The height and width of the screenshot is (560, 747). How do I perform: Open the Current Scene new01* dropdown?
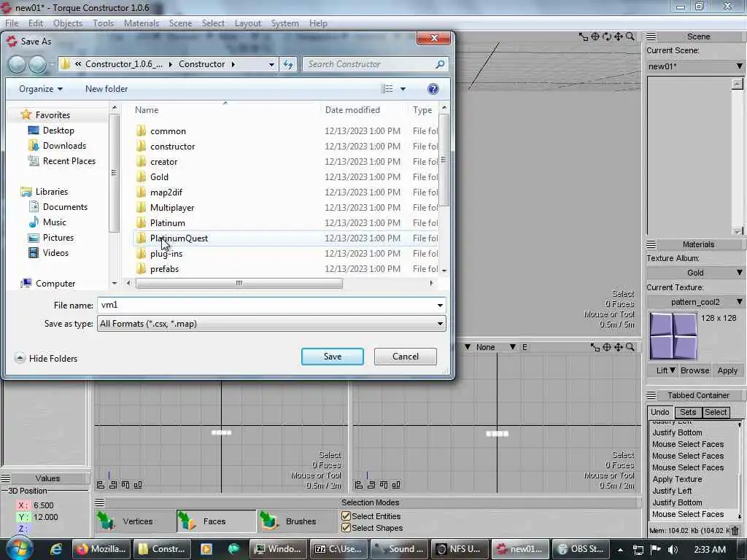tap(695, 66)
